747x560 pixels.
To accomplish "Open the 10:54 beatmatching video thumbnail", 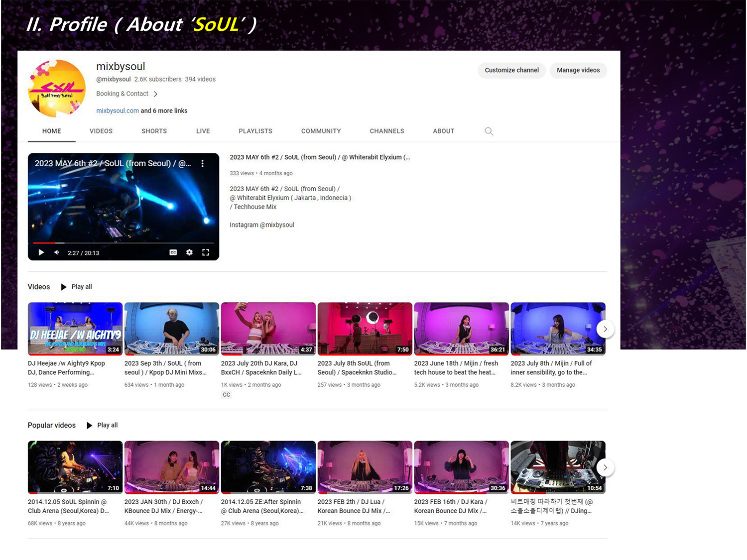I will click(558, 467).
